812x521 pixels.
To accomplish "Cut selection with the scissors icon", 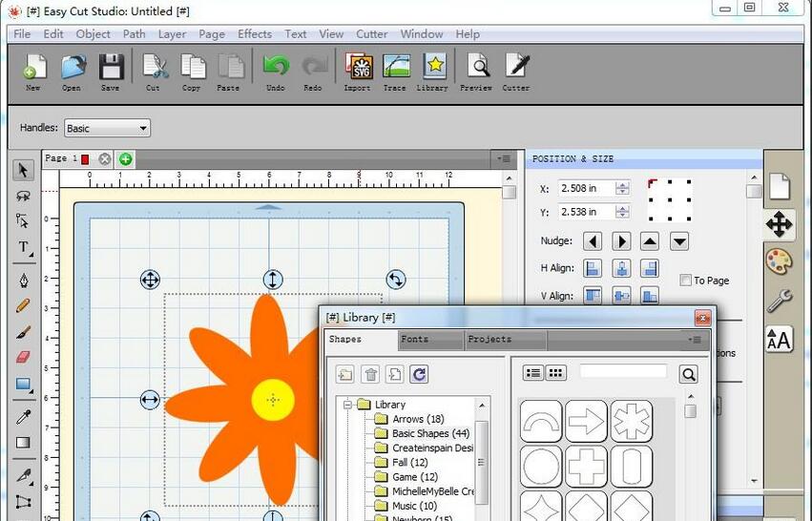I will 154,72.
